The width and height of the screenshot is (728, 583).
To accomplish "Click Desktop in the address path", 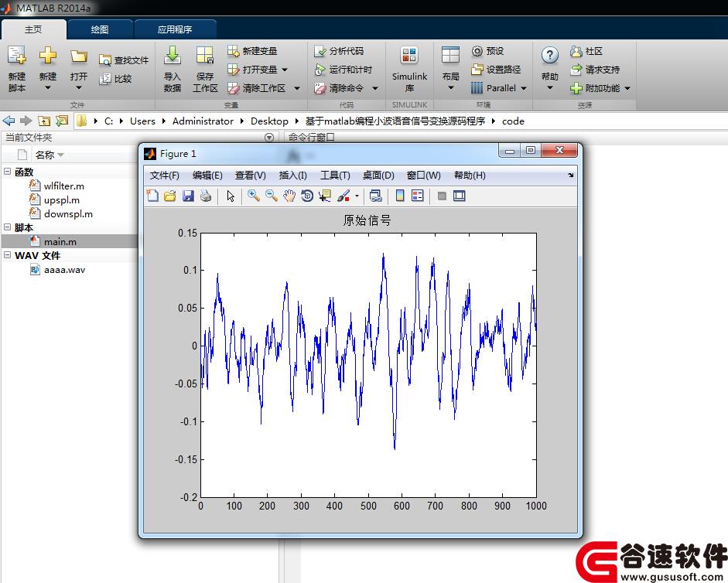I will (x=269, y=121).
